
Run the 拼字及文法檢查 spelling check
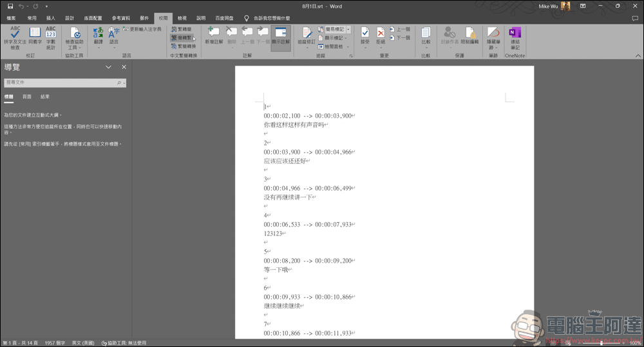(15, 38)
